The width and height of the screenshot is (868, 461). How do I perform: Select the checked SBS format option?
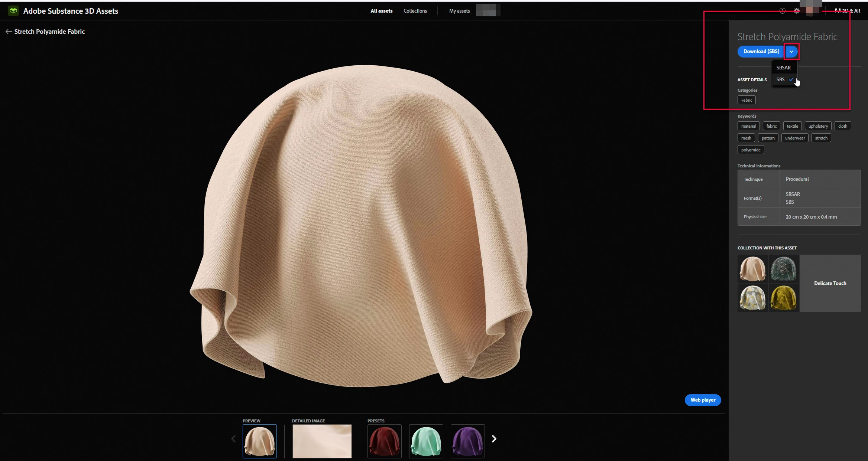(x=782, y=79)
